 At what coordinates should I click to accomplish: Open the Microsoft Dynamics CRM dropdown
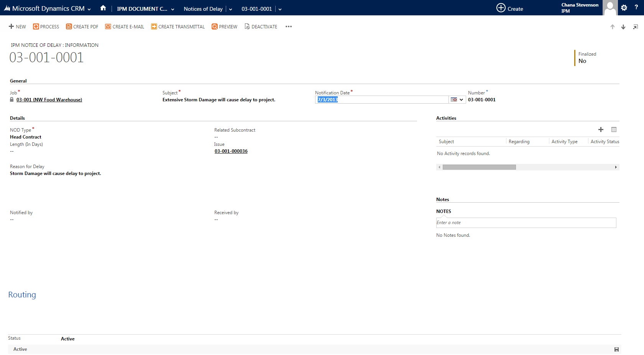point(89,8)
